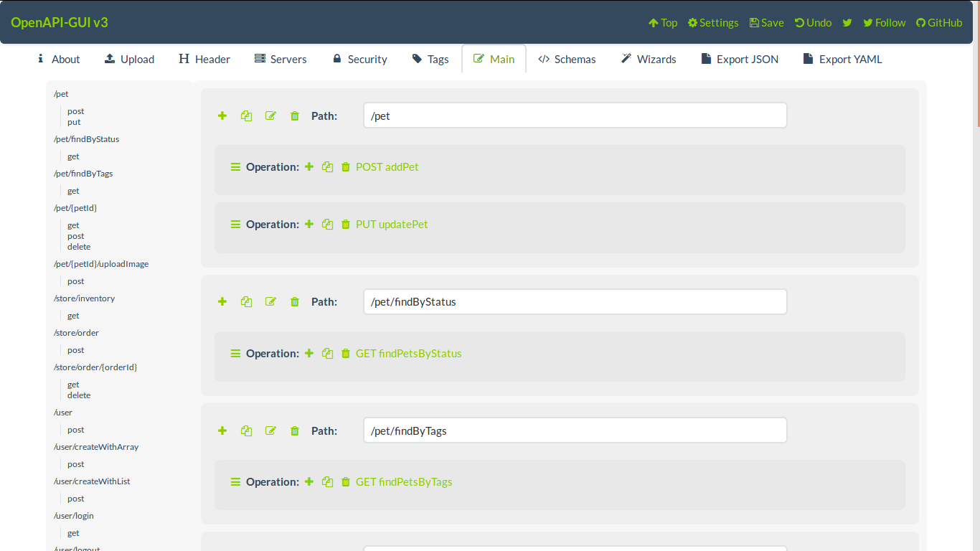Open Settings from the top bar
This screenshot has height=551, width=980.
click(x=712, y=22)
